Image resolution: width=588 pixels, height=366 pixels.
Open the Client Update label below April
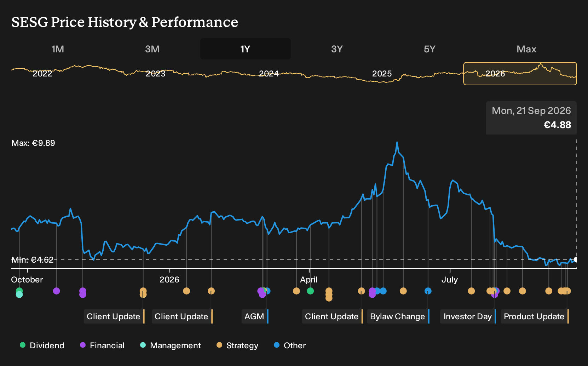pyautogui.click(x=333, y=316)
